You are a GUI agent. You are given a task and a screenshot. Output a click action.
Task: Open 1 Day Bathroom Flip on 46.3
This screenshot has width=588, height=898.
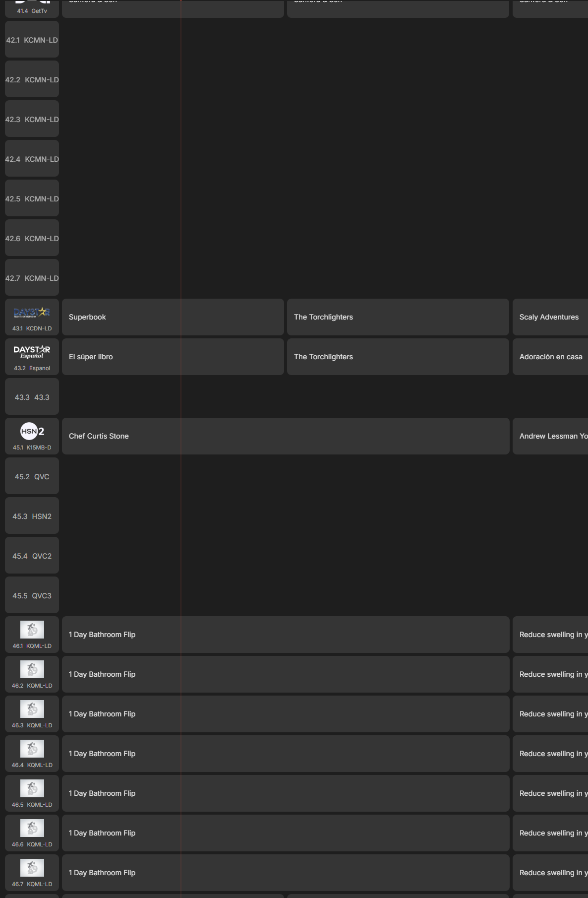click(x=286, y=714)
